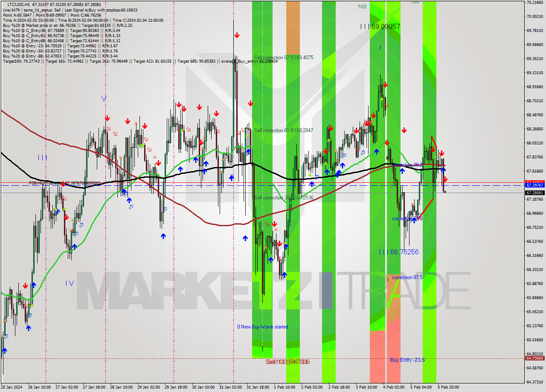The width and height of the screenshot is (546, 392).
Task: Click 'Sell correction 61.8 | 68.2847' label
Action: click(284, 130)
